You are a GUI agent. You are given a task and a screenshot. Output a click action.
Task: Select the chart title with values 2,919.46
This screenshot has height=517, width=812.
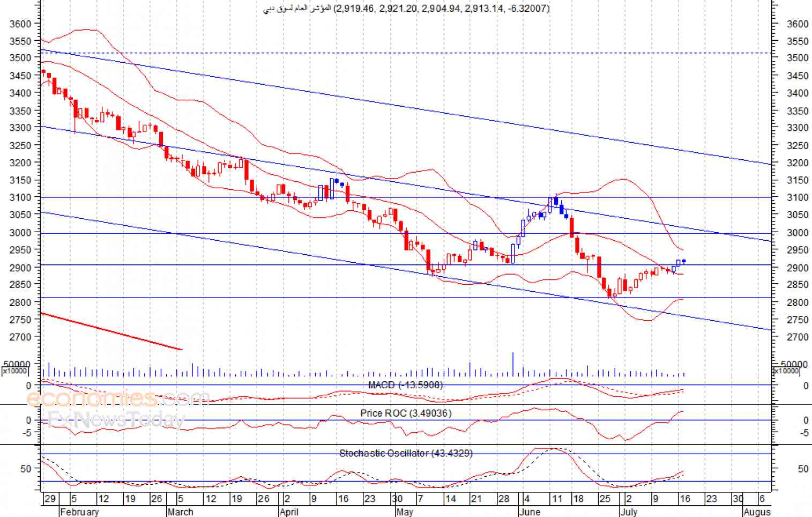coord(407,8)
